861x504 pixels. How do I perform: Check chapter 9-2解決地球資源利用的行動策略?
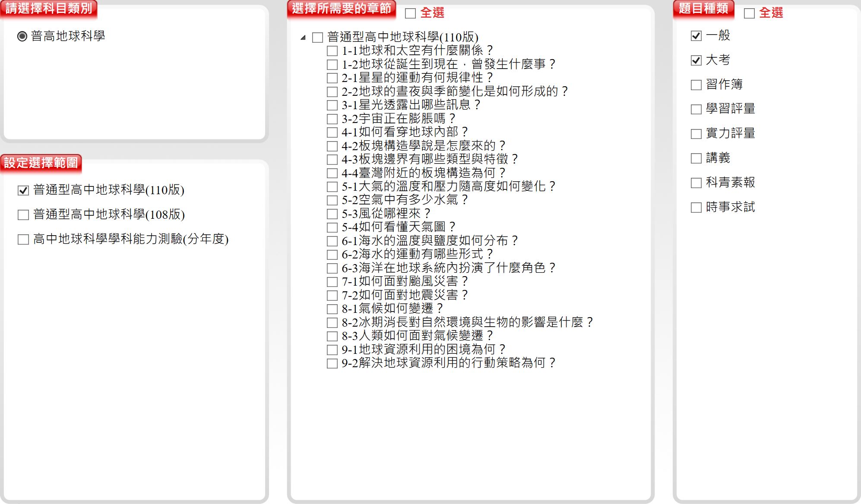(332, 363)
